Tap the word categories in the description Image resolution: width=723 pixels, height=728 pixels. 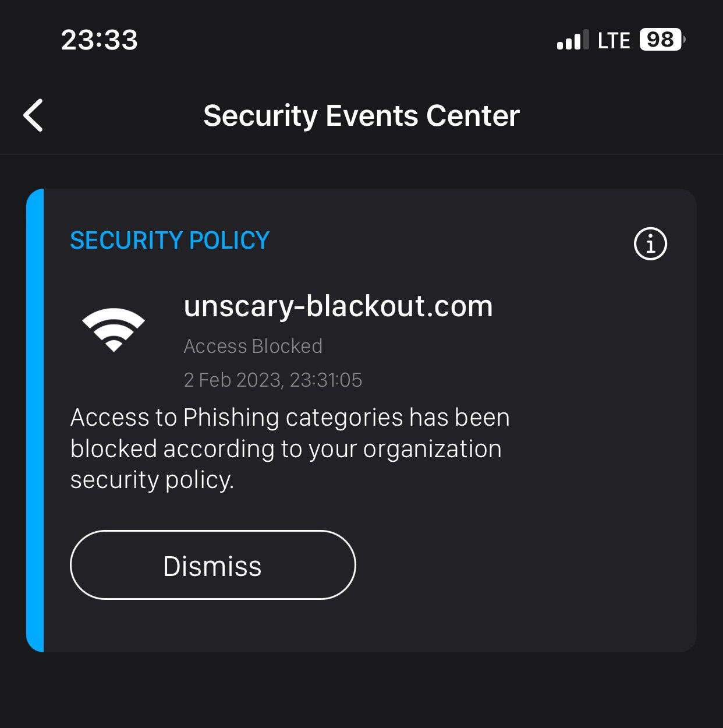coord(344,418)
